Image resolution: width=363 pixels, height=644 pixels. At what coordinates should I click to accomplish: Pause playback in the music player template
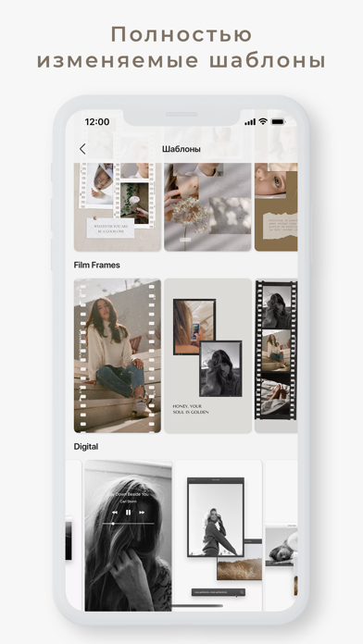[129, 513]
